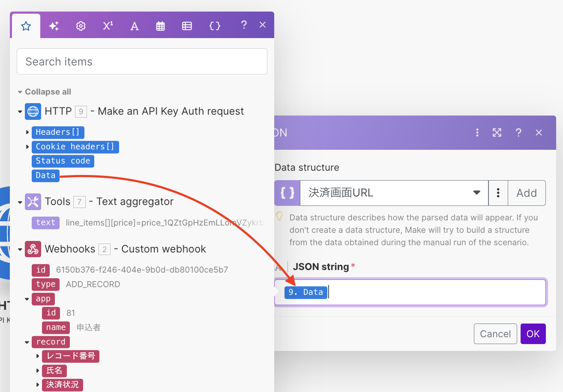Click the HTTP globe module icon
Viewport: 563px width, 392px height.
tap(33, 111)
